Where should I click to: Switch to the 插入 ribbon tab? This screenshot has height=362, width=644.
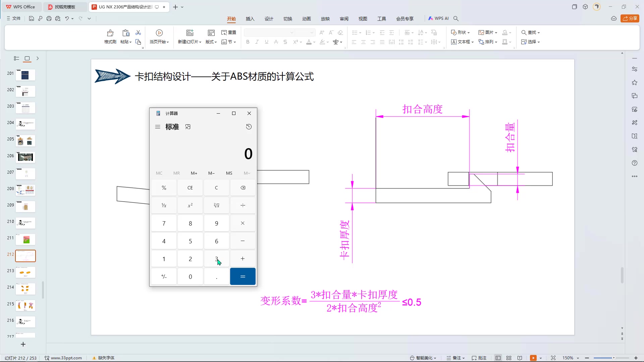pos(250,19)
